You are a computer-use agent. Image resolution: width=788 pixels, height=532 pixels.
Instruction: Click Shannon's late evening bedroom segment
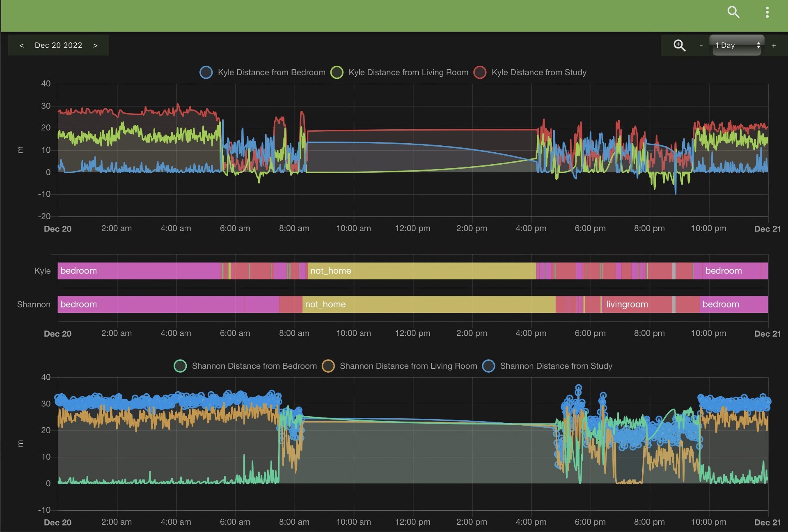tap(734, 305)
